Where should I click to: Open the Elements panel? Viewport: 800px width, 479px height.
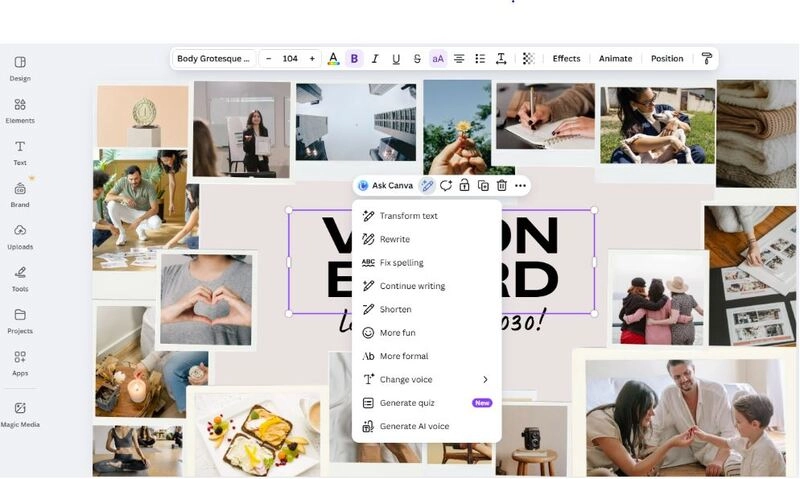point(20,111)
